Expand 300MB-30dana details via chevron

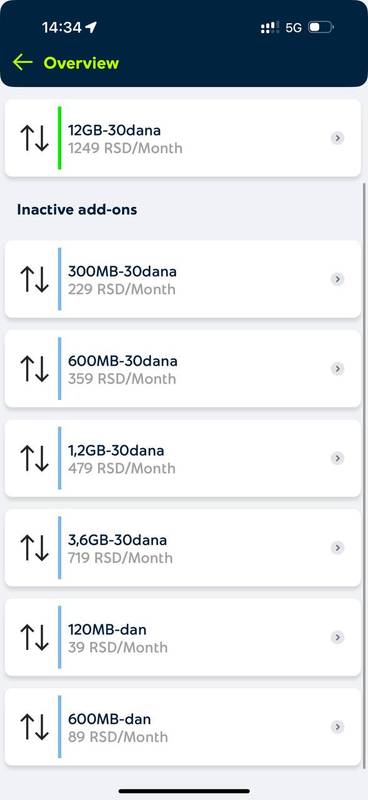pyautogui.click(x=337, y=279)
